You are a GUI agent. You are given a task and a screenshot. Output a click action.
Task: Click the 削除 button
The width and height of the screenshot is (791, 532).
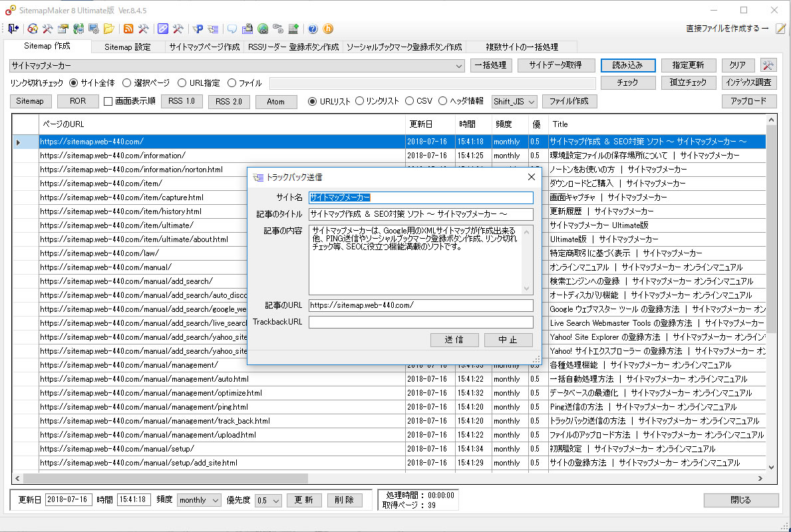[x=345, y=500]
